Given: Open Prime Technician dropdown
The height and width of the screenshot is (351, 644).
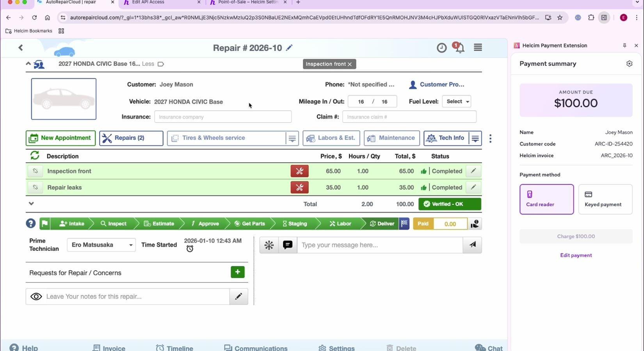Looking at the screenshot, I should (x=101, y=245).
